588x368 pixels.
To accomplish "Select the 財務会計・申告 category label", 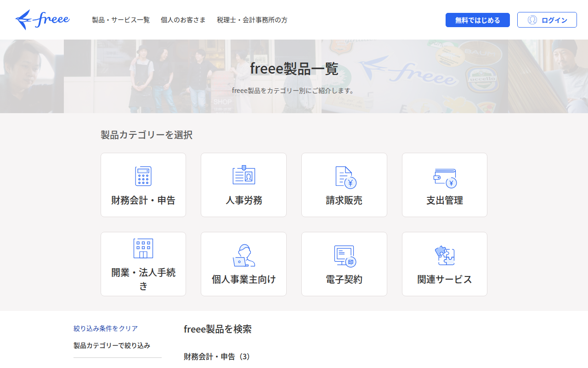I will (x=143, y=201).
